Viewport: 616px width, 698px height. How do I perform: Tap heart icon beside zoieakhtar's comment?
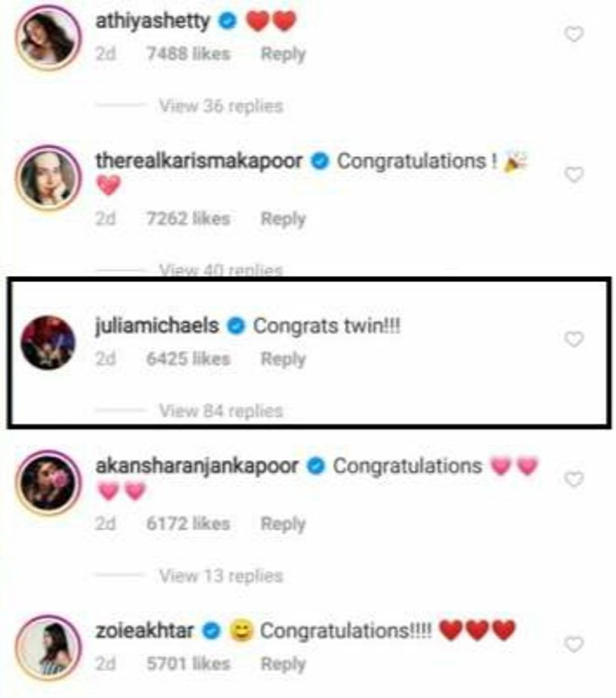[x=574, y=644]
